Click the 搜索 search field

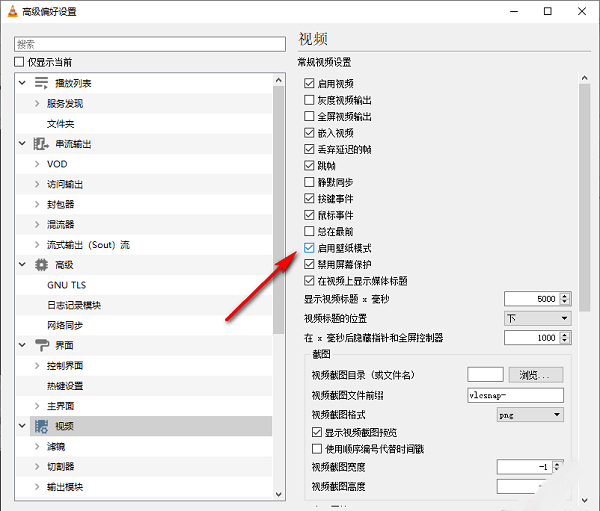[x=150, y=44]
